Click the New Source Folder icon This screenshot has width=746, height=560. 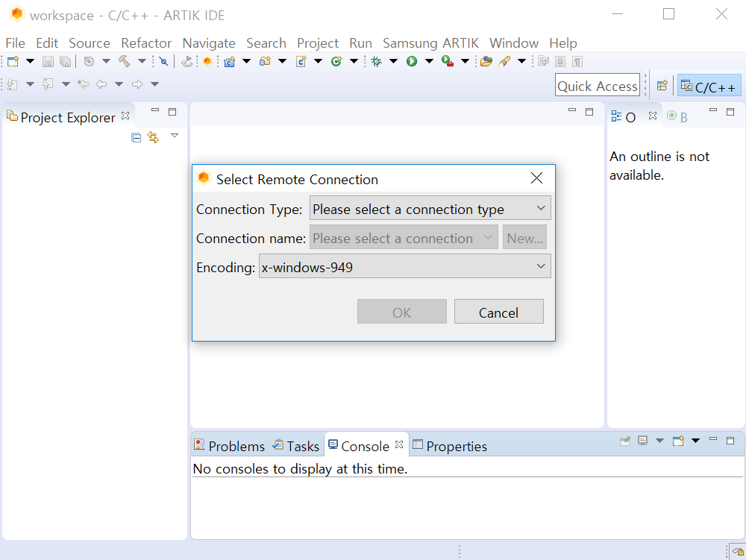(x=265, y=61)
